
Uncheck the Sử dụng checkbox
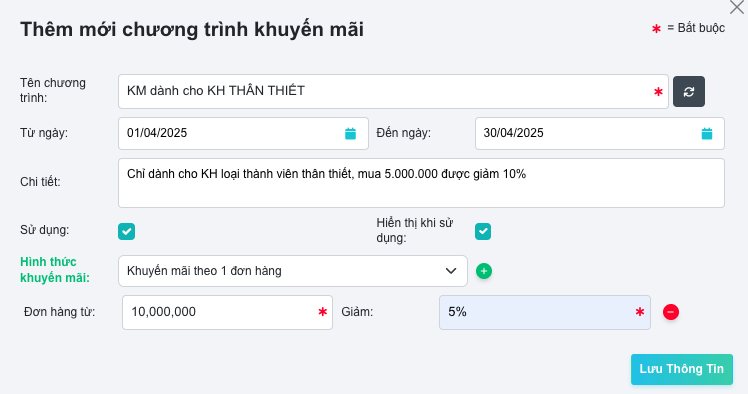(x=126, y=231)
